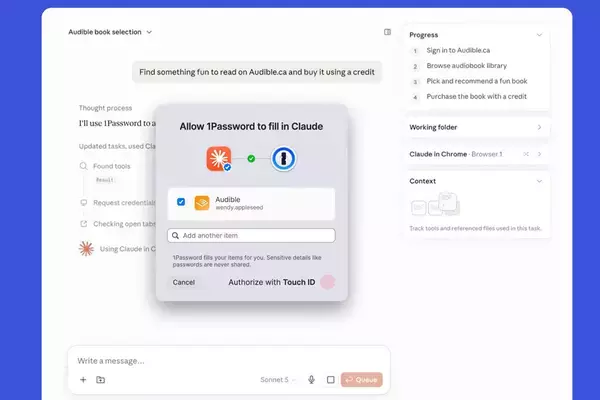Collapse the Progress panel

point(539,35)
